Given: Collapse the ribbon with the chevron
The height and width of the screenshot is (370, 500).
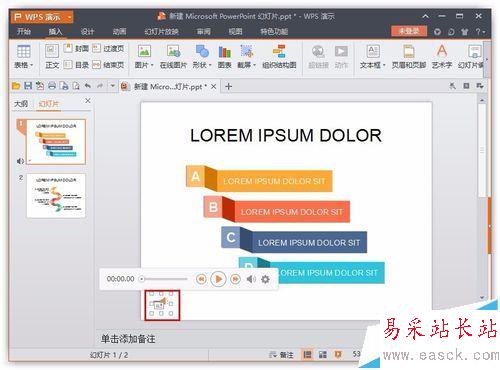Looking at the screenshot, I should coord(425,16).
